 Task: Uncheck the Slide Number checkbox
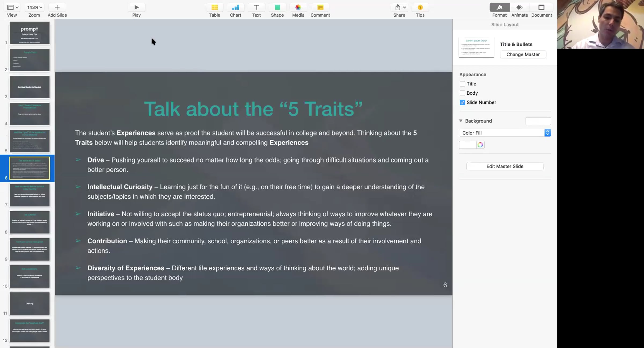point(462,102)
